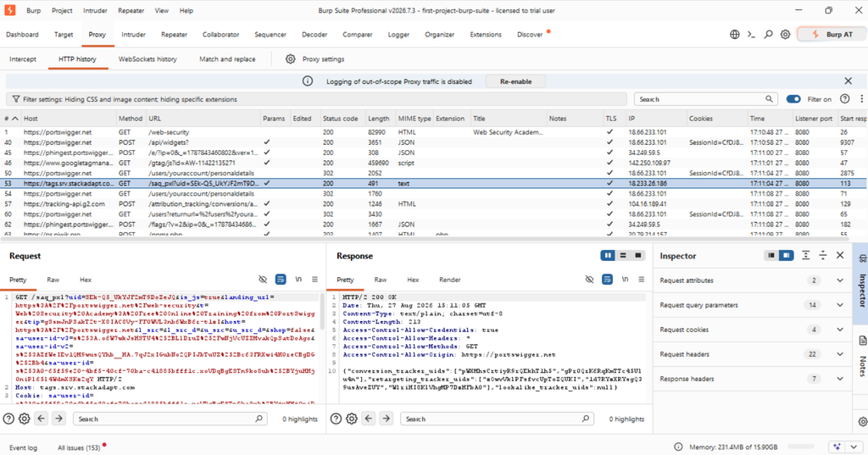Toggle \n newline display in Response panel
868x455 pixels.
[x=625, y=280]
